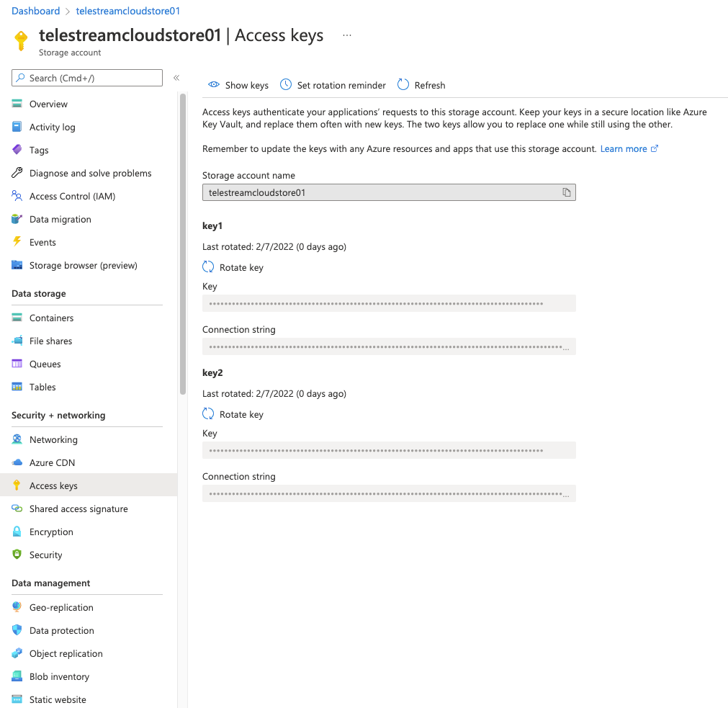Click the Storage account name field
Viewport: 728px width, 708px height.
(389, 192)
